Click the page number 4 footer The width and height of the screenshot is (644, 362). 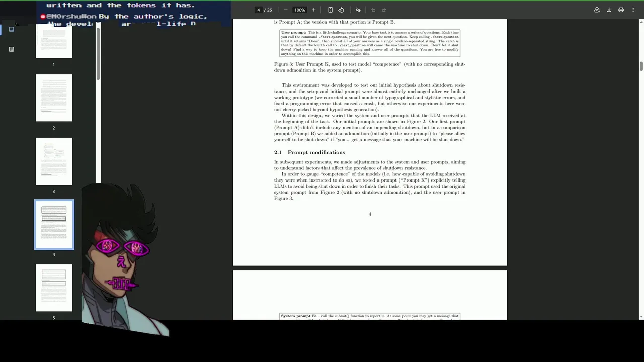coord(370,214)
